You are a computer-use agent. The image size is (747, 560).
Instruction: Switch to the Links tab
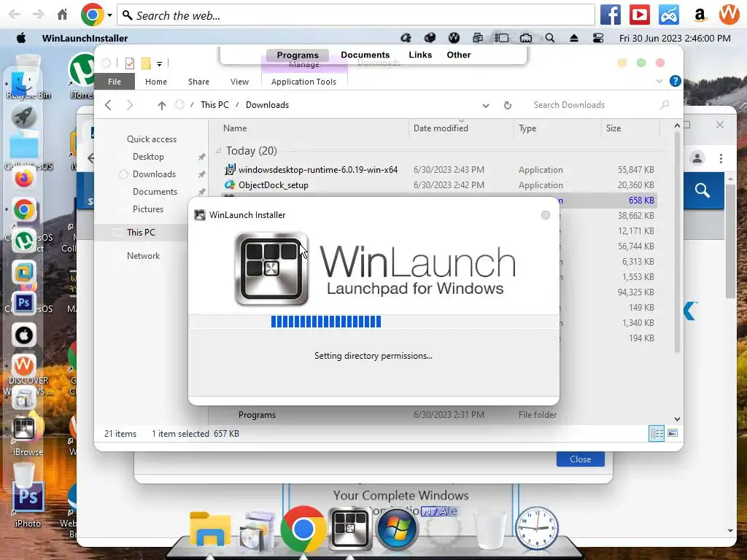(x=420, y=55)
